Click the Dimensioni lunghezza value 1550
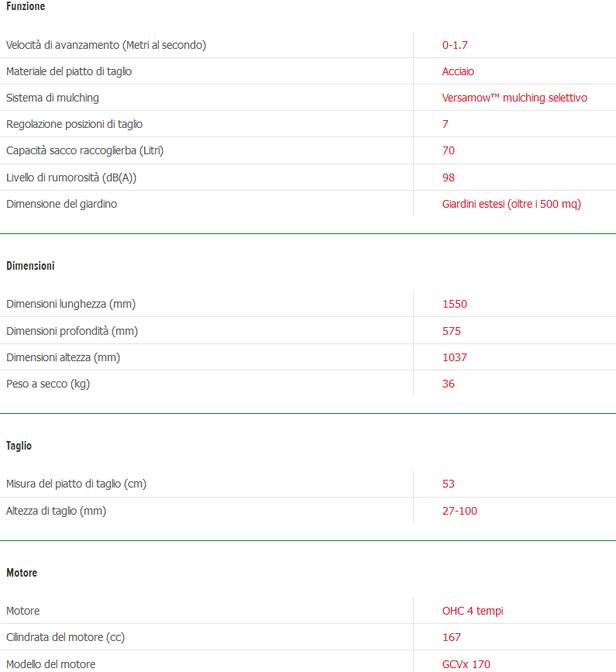 (455, 304)
